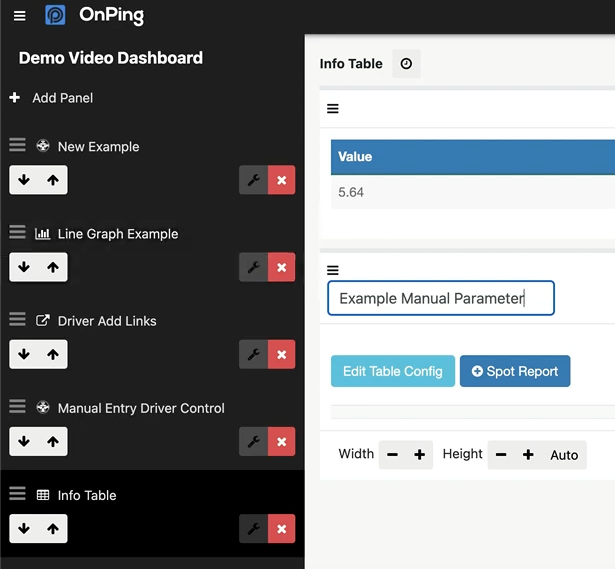Image resolution: width=615 pixels, height=569 pixels.
Task: Decrease the panel Width
Action: 392,455
